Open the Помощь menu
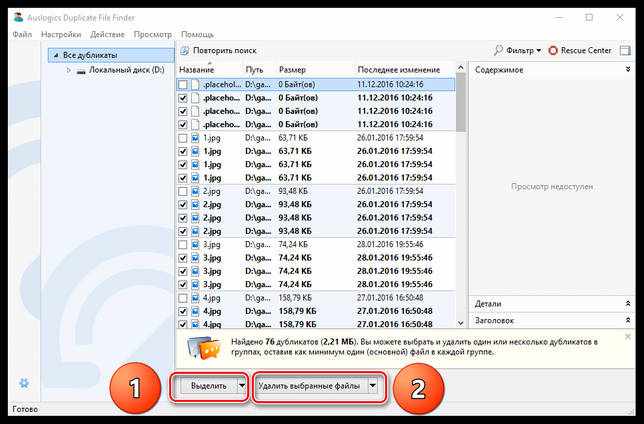The image size is (644, 424). click(x=198, y=35)
